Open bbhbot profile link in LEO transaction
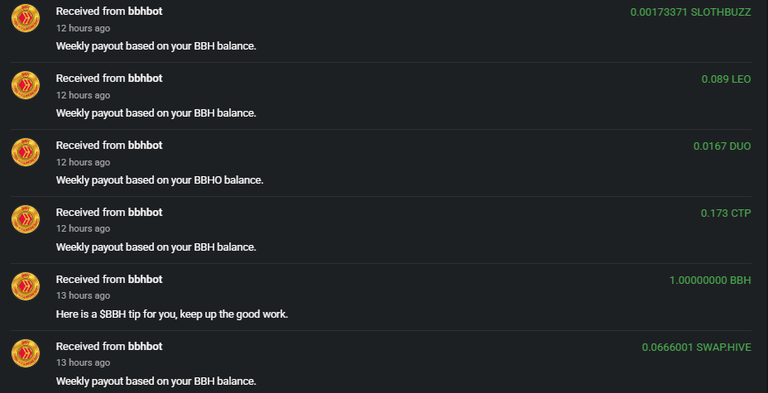This screenshot has width=768, height=393. (x=145, y=78)
